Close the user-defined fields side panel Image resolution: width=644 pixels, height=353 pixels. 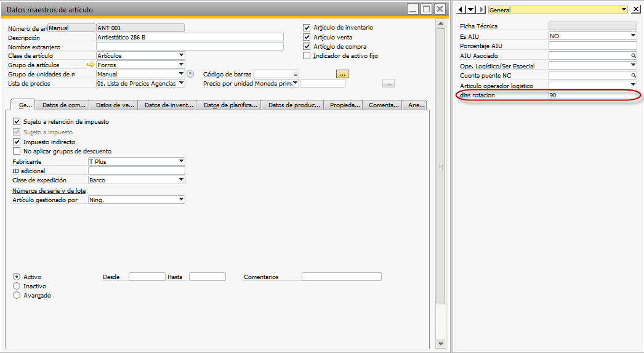tap(636, 10)
